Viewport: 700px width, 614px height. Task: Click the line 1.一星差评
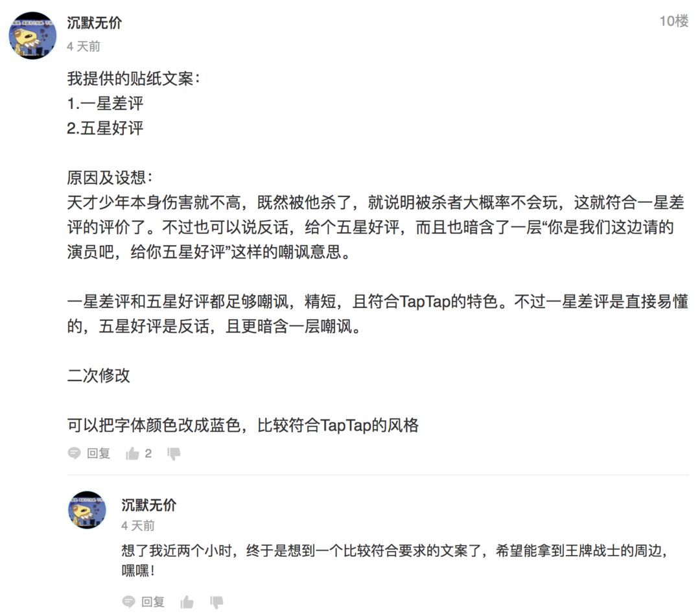106,104
